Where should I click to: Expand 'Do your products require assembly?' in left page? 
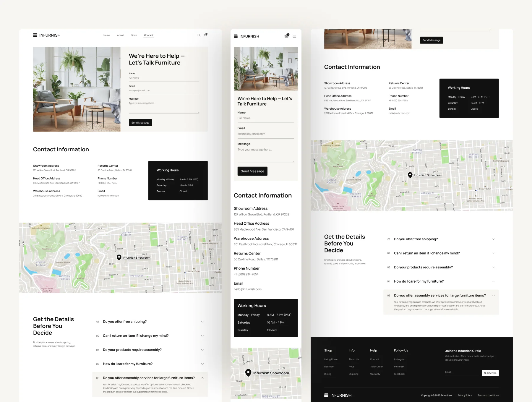[x=150, y=350]
